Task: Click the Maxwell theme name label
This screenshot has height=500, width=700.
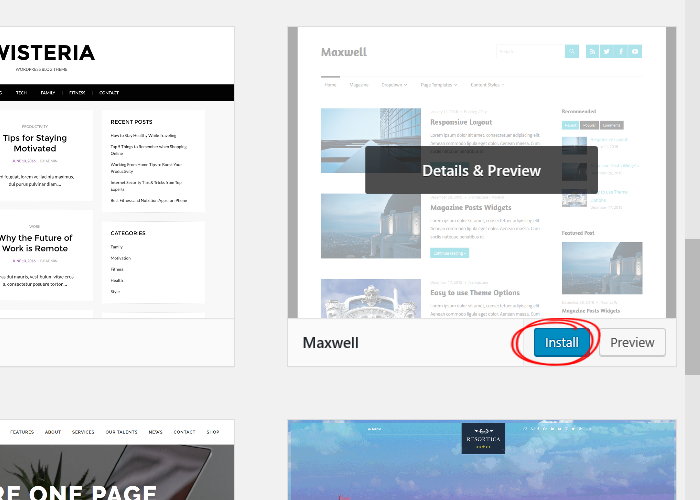Action: click(x=330, y=343)
